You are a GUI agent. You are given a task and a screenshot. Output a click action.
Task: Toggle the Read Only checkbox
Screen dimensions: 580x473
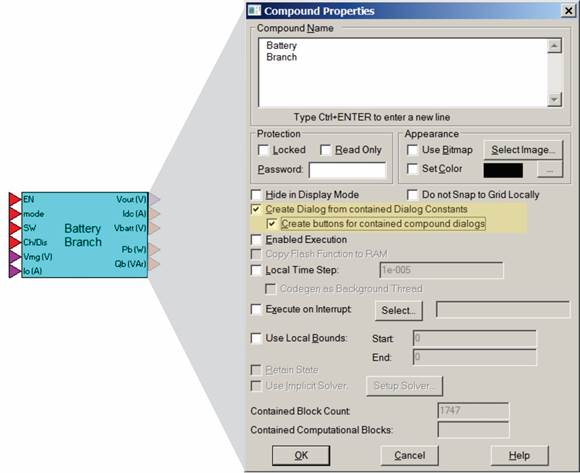click(326, 150)
